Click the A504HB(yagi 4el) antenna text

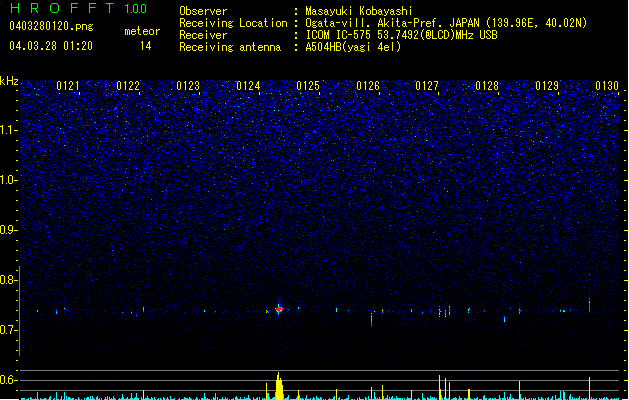353,47
